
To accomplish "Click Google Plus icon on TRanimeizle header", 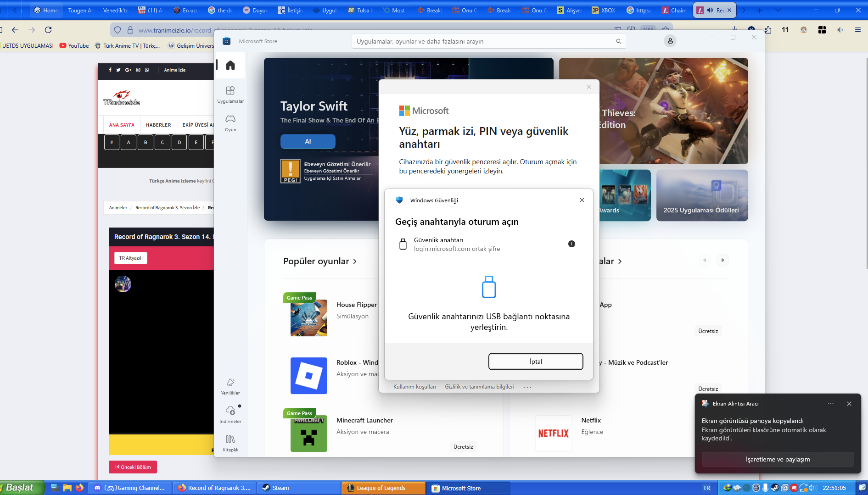I will pyautogui.click(x=128, y=70).
